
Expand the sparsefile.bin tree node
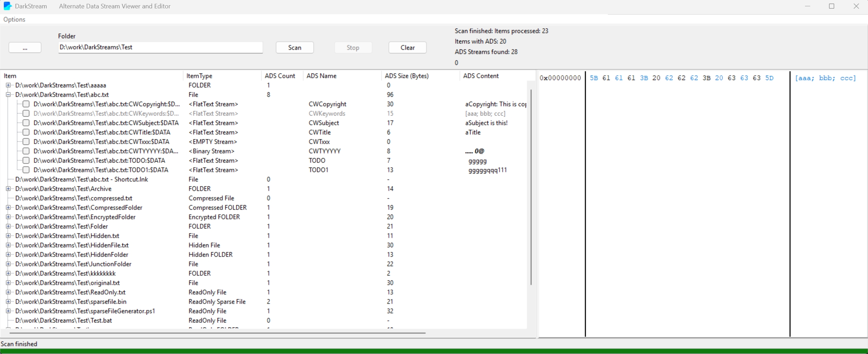pos(8,302)
